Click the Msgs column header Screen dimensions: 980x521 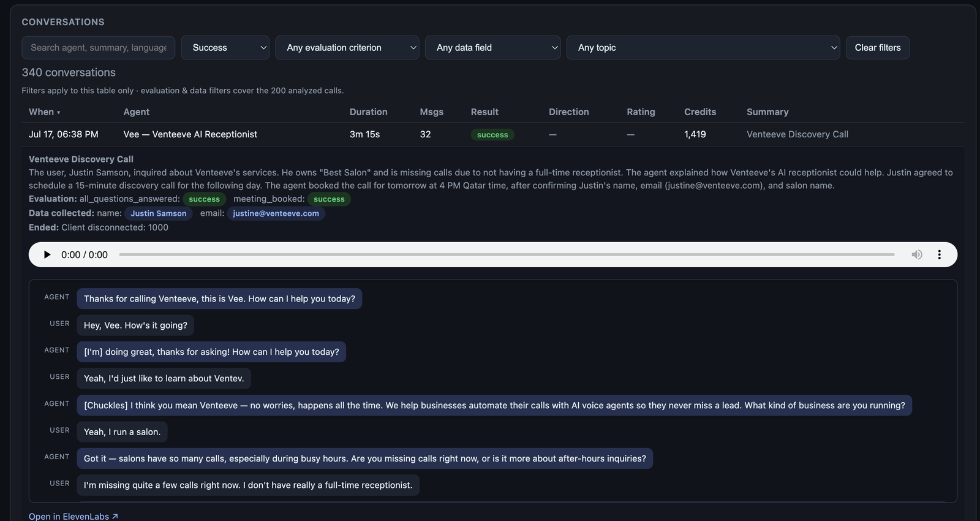click(x=431, y=112)
